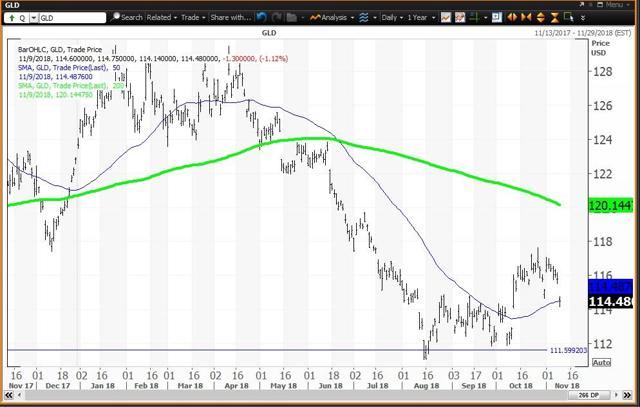Expand the crosshair options dropdown arrow
The height and width of the screenshot is (407, 640).
(485, 18)
